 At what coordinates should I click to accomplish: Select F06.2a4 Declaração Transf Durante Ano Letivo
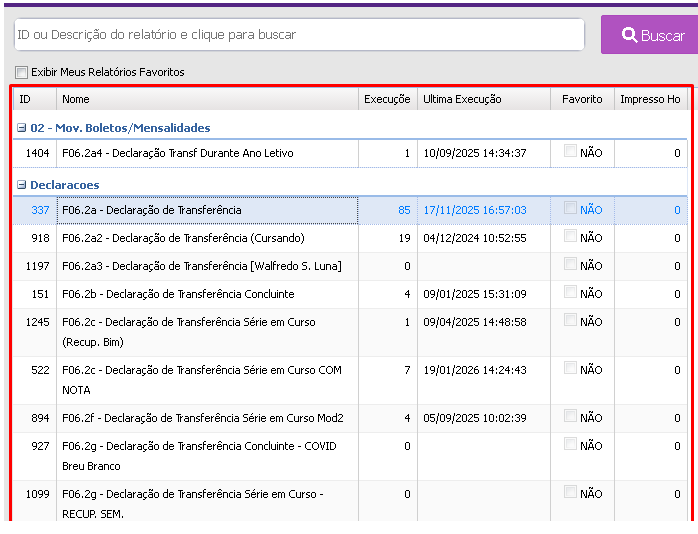tap(178, 153)
